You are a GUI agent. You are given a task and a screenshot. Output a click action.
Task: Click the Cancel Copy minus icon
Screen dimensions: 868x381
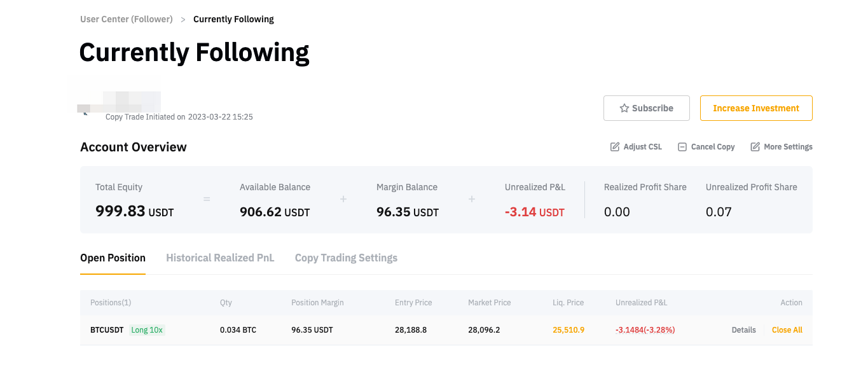(682, 147)
